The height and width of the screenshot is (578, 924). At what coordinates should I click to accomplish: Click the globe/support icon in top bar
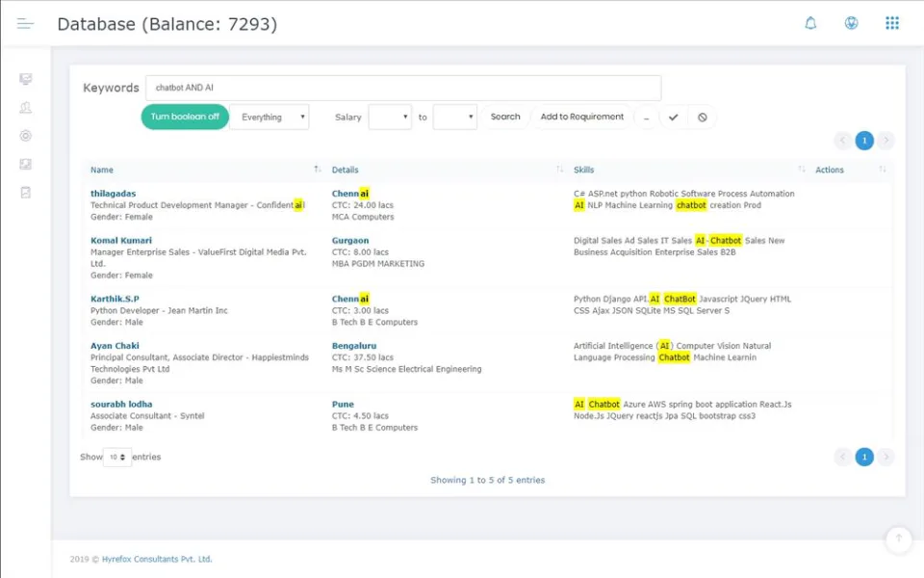click(x=851, y=22)
